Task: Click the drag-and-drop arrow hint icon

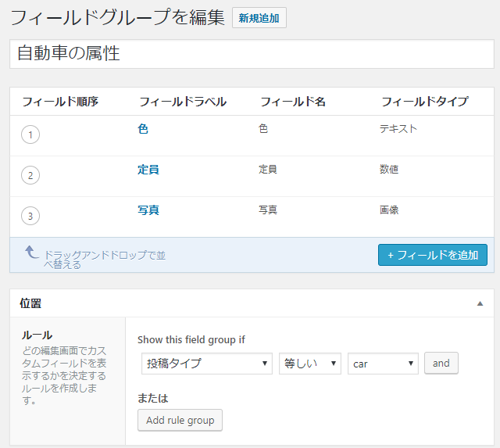Action: (31, 252)
